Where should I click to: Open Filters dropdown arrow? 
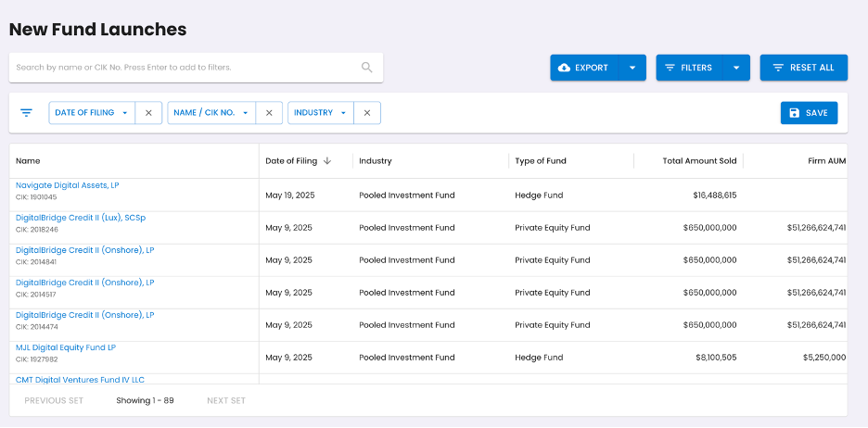tap(736, 68)
